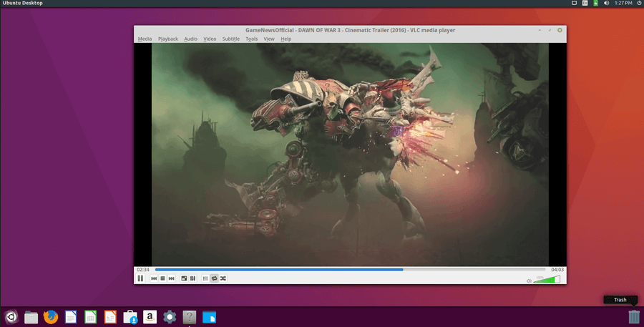Open the Media menu
The image size is (644, 327).
(145, 39)
